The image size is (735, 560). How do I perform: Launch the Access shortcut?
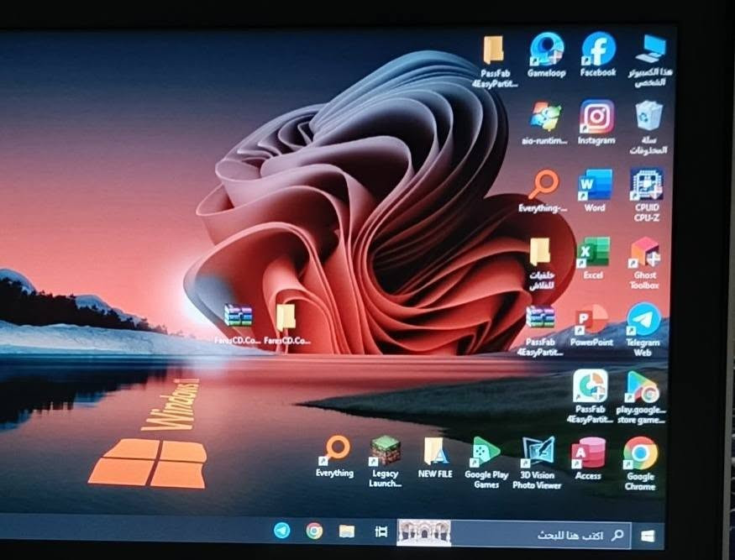pyautogui.click(x=588, y=458)
